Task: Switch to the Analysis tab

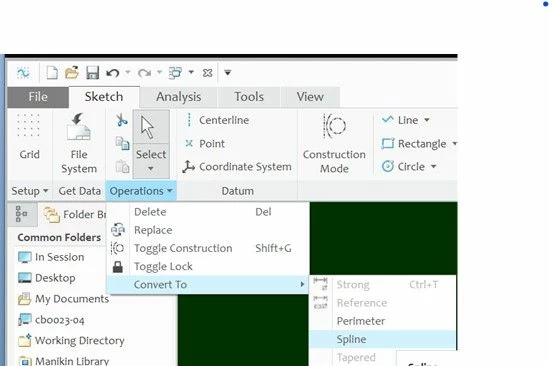Action: coord(179,97)
